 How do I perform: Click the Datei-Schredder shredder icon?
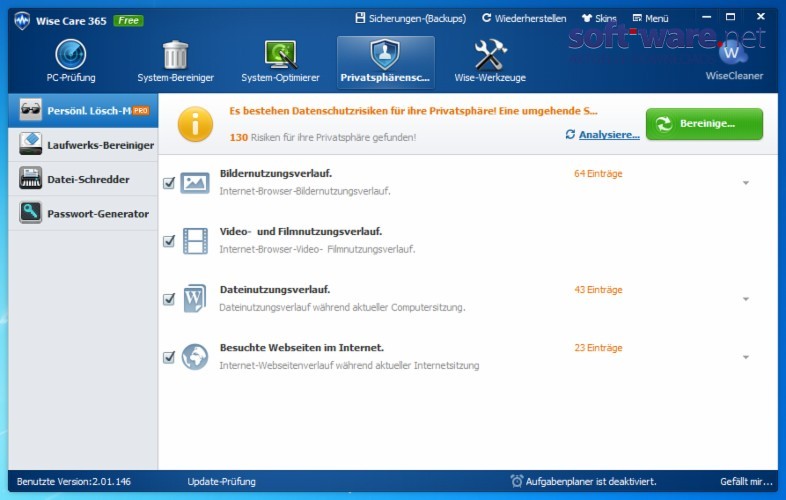tap(31, 179)
